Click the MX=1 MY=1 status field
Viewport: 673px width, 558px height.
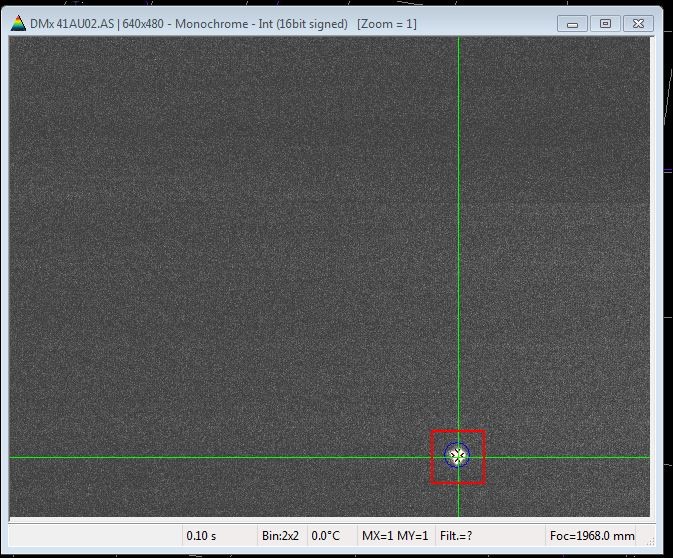(x=394, y=536)
